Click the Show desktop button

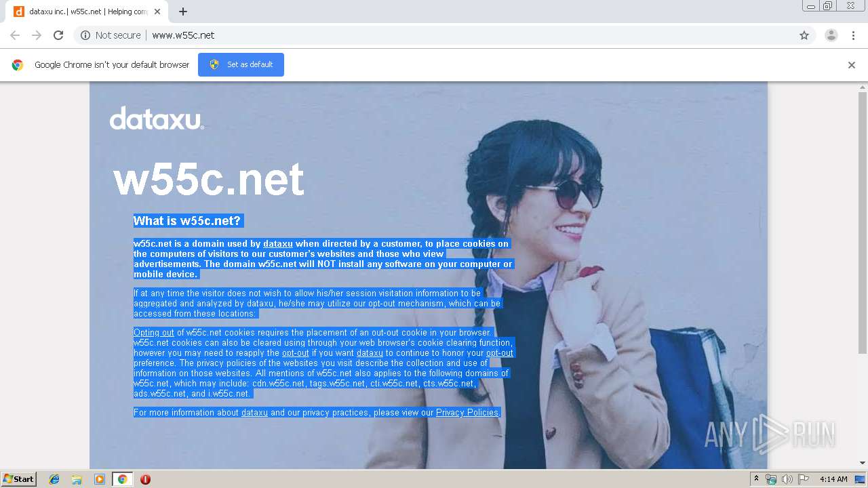(861, 479)
